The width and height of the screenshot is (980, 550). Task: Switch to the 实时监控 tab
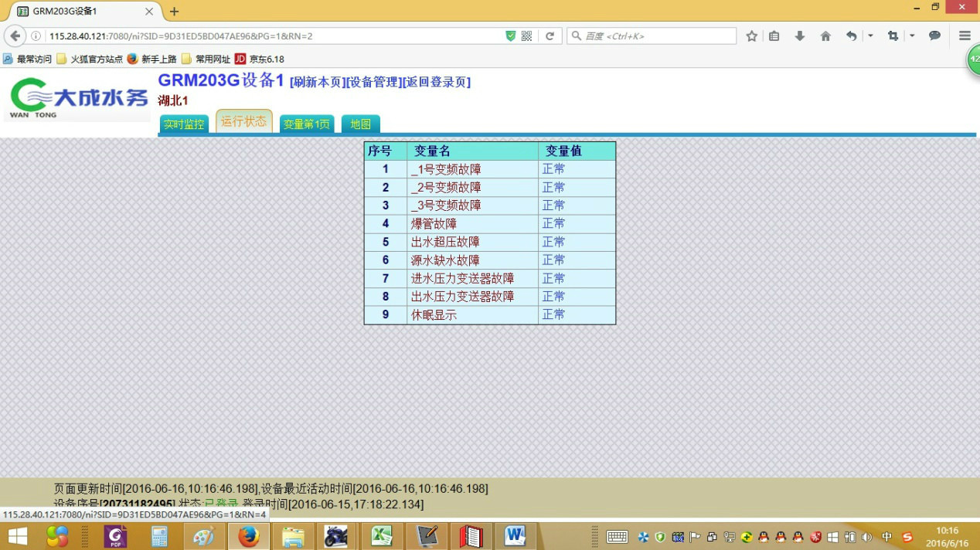click(184, 124)
